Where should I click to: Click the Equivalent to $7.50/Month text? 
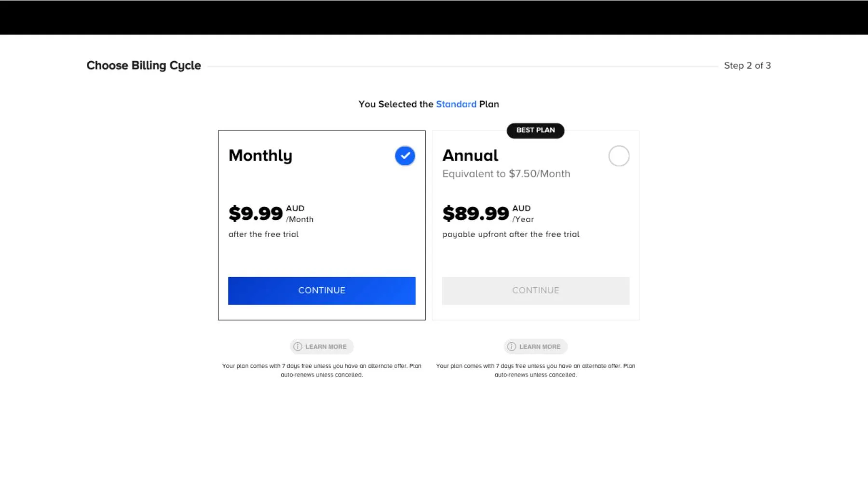tap(506, 174)
